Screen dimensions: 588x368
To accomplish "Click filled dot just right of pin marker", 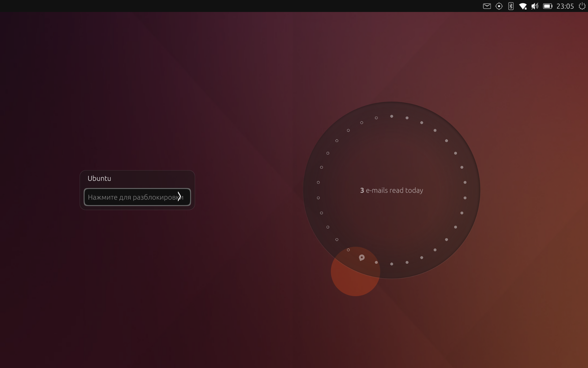I will (376, 263).
